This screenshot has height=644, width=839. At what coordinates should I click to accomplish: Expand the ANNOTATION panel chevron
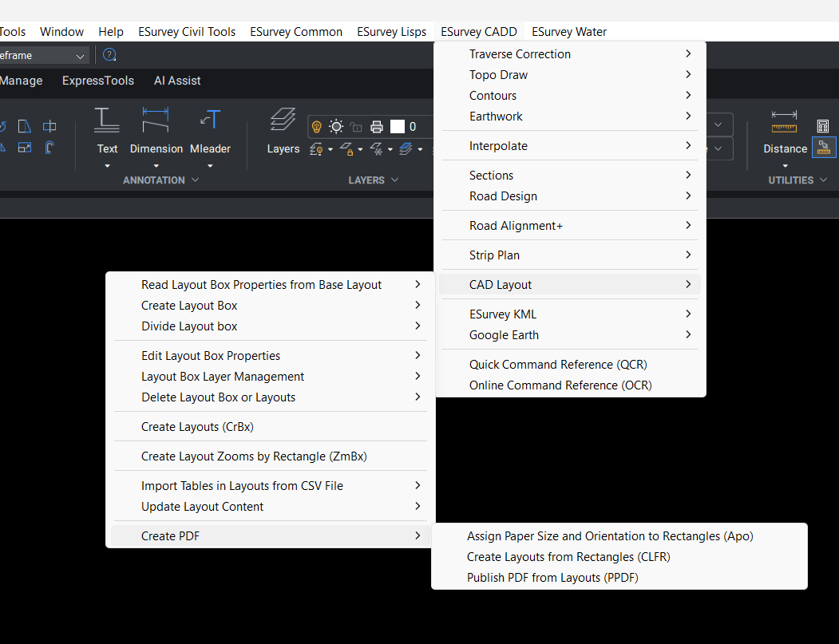coord(196,180)
